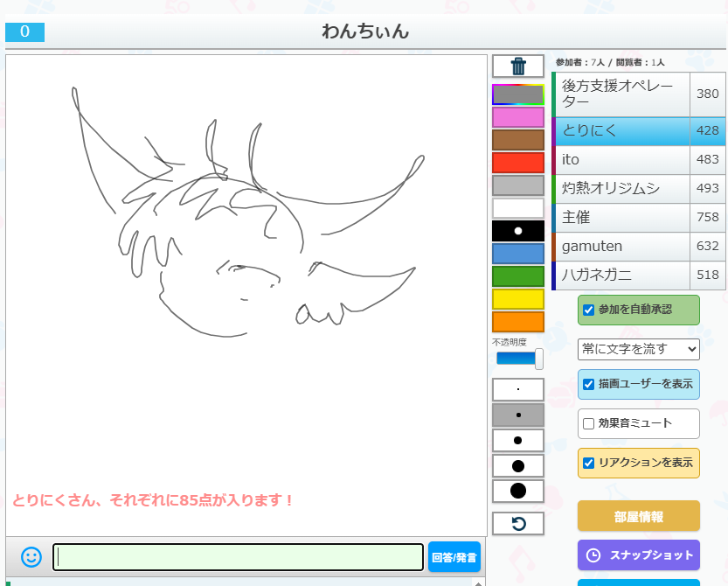Enable the 効果音ミュート checkbox
728x586 pixels.
click(x=589, y=423)
